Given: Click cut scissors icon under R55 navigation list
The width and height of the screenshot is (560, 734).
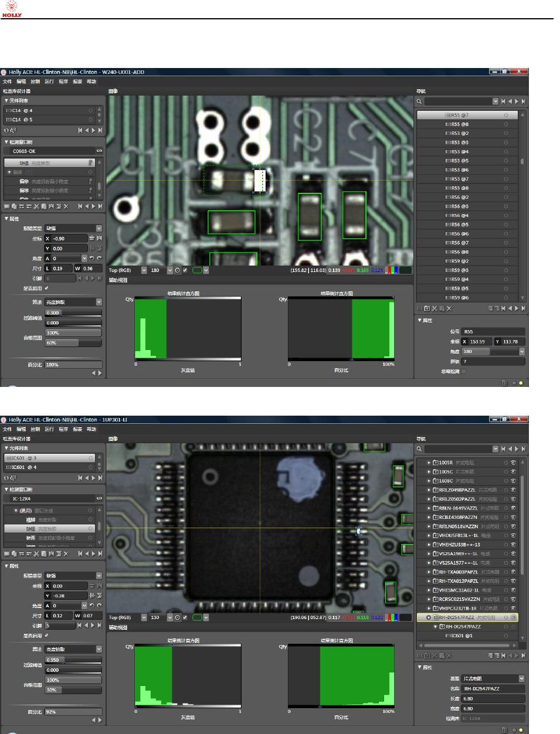Looking at the screenshot, I should pyautogui.click(x=435, y=308).
